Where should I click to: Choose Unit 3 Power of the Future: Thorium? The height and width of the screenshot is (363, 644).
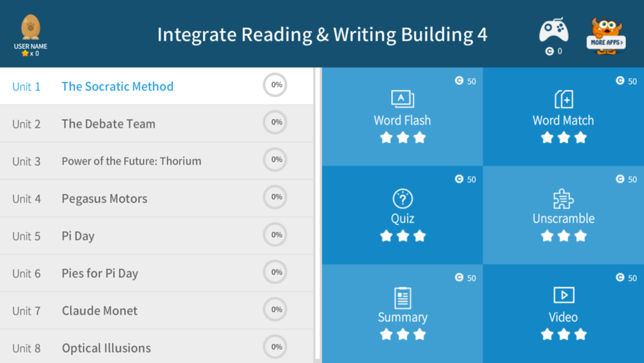click(x=156, y=161)
